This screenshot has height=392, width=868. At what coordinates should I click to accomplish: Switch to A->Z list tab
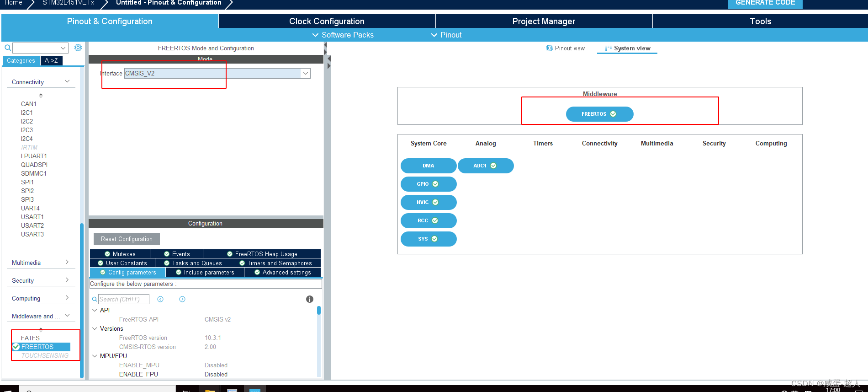pyautogui.click(x=51, y=60)
